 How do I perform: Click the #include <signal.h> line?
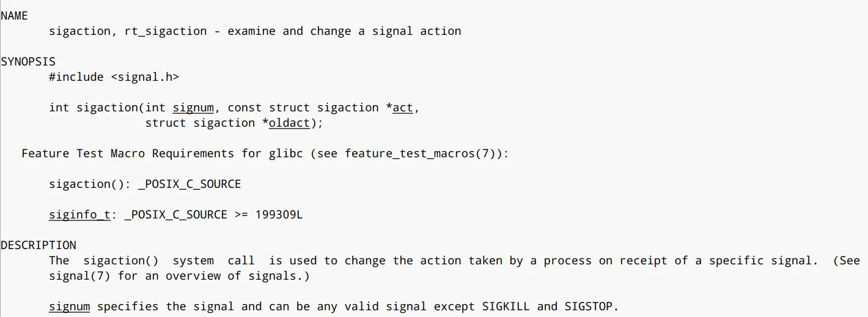coord(114,77)
